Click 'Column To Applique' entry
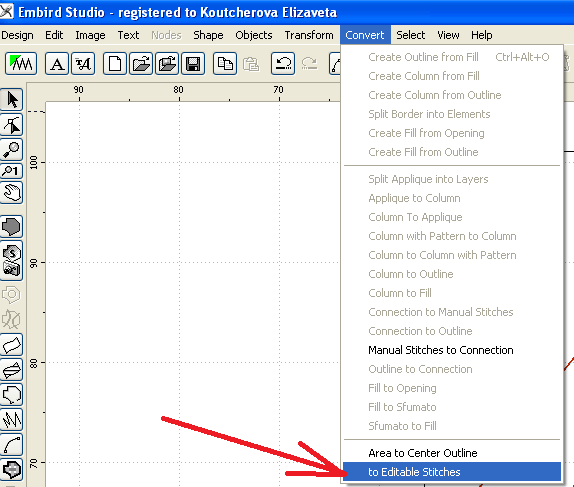The image size is (574, 487). coord(452,217)
